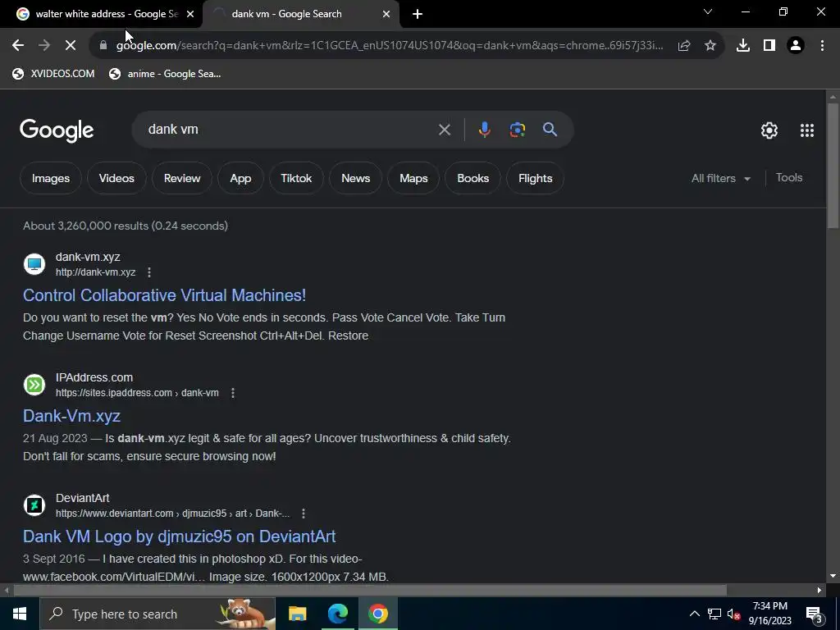Open a new tab with plus button
Image resolution: width=840 pixels, height=630 pixels.
click(418, 14)
